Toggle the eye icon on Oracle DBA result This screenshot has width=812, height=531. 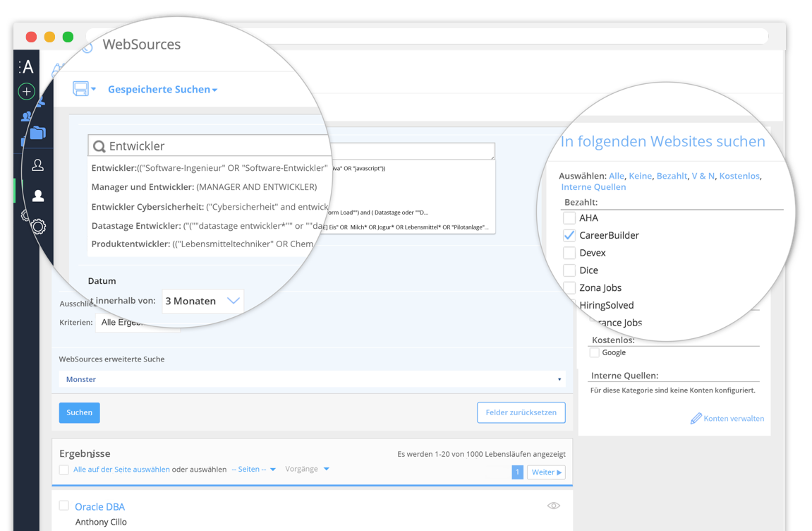pyautogui.click(x=554, y=506)
